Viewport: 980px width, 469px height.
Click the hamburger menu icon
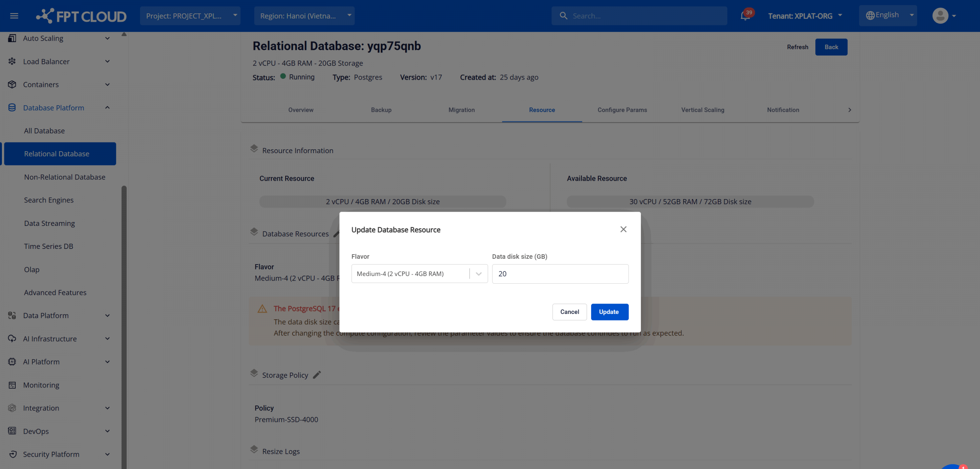click(x=14, y=16)
